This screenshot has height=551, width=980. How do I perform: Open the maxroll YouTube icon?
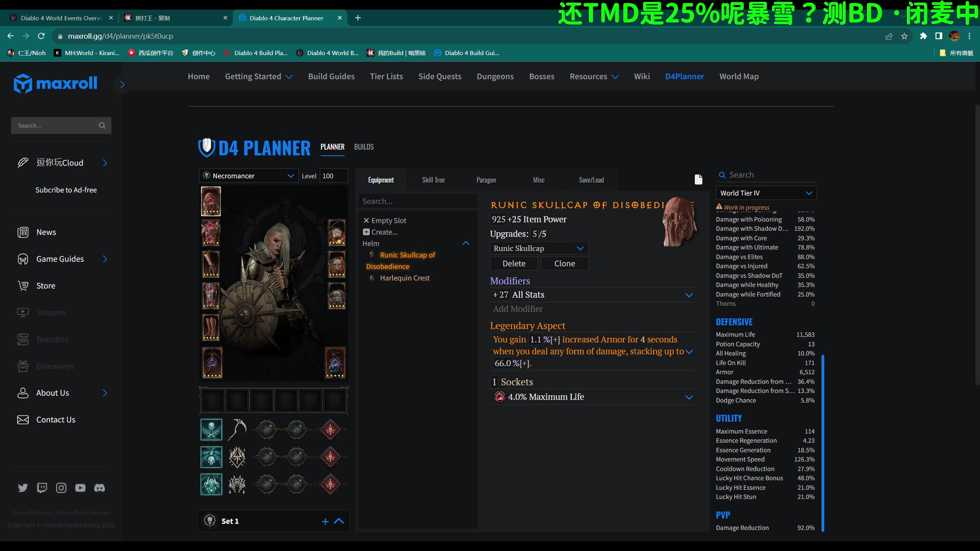[80, 488]
